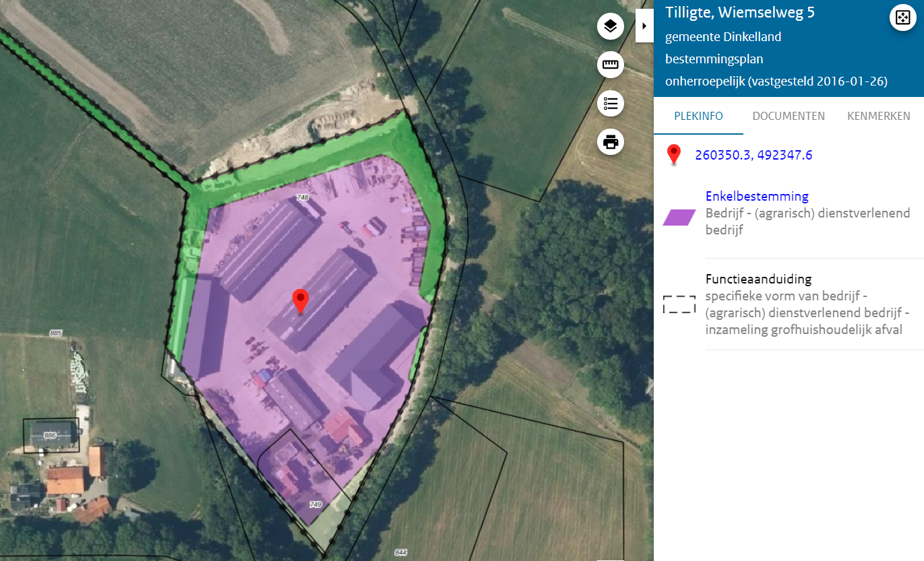Screen dimensions: 924x561
Task: Open the map layers button
Action: click(610, 26)
